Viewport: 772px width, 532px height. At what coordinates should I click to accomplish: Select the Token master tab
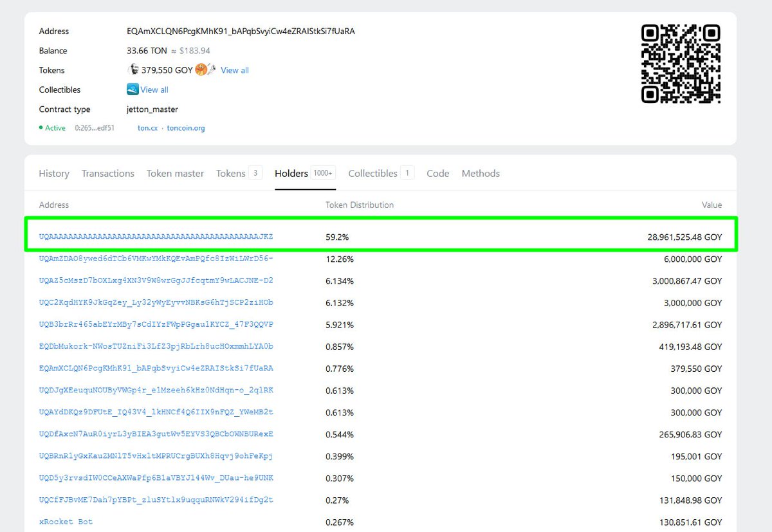tap(175, 173)
